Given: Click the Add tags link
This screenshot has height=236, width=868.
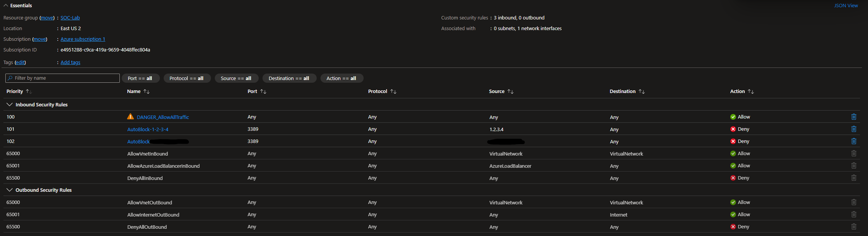Looking at the screenshot, I should [70, 63].
